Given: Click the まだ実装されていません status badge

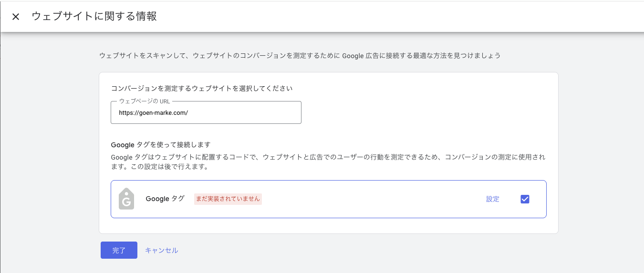Looking at the screenshot, I should point(228,199).
